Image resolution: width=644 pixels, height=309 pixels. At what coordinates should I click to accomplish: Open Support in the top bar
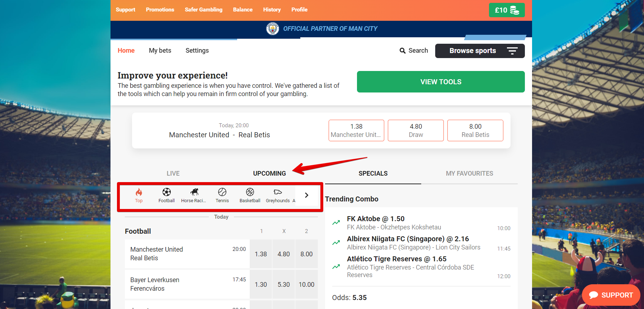coord(125,10)
